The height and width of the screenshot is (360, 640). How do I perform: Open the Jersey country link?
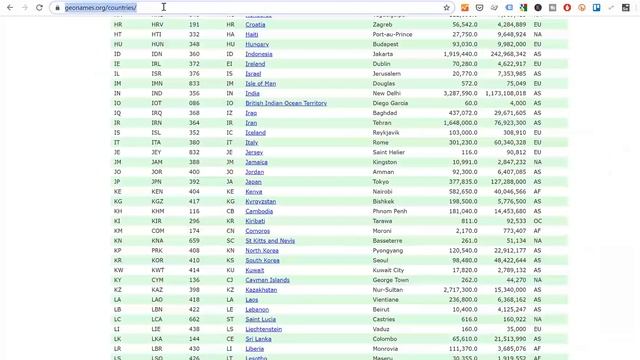click(x=254, y=152)
